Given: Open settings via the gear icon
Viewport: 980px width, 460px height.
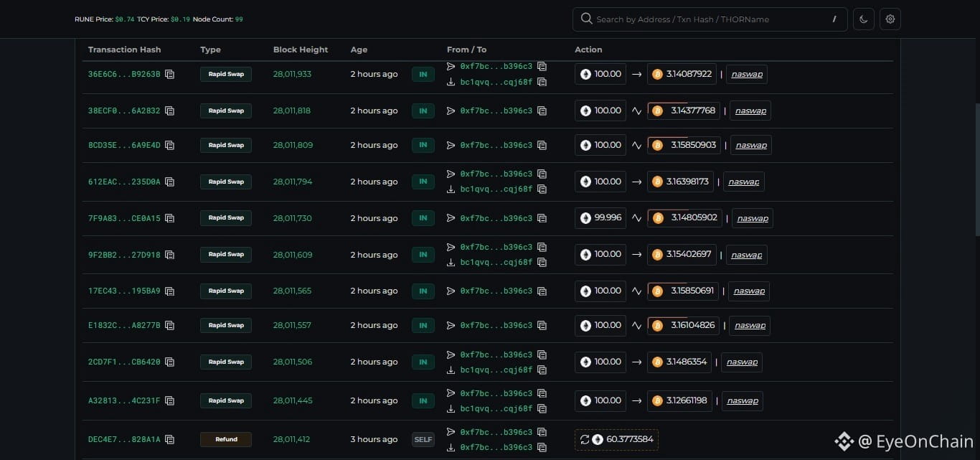Looking at the screenshot, I should [x=890, y=19].
